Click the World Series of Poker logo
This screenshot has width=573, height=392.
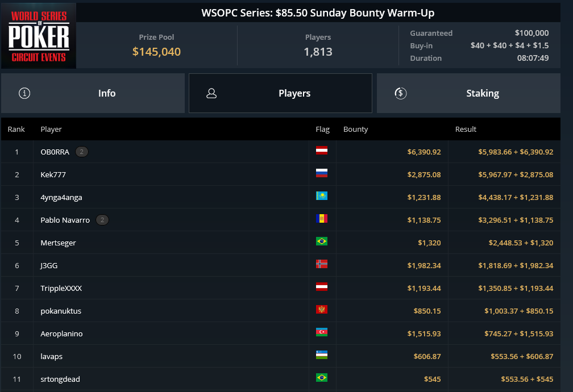coord(39,36)
